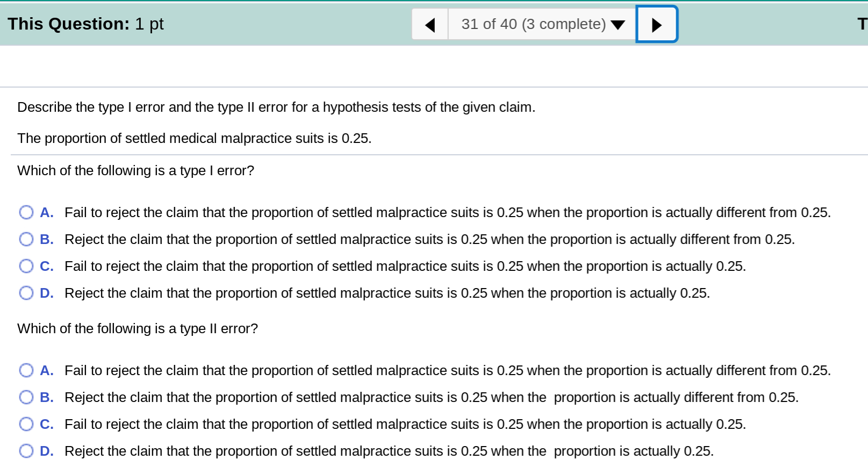868x474 pixels.
Task: Advance to the next question arrow
Action: pyautogui.click(x=657, y=25)
